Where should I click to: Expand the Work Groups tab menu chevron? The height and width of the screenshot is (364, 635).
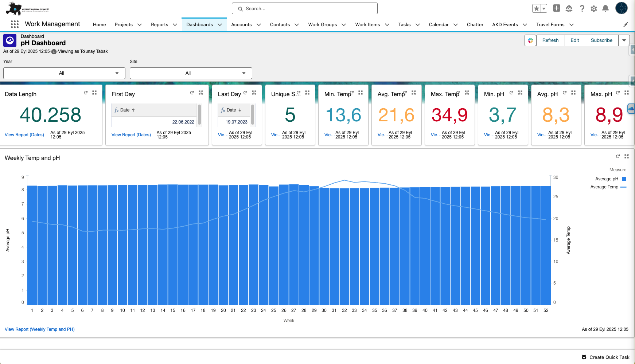tap(344, 25)
